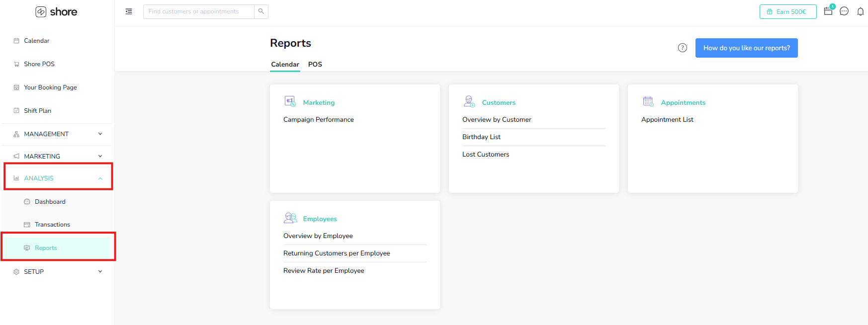Image resolution: width=868 pixels, height=325 pixels.
Task: Open the notifications bell icon
Action: pos(860,11)
